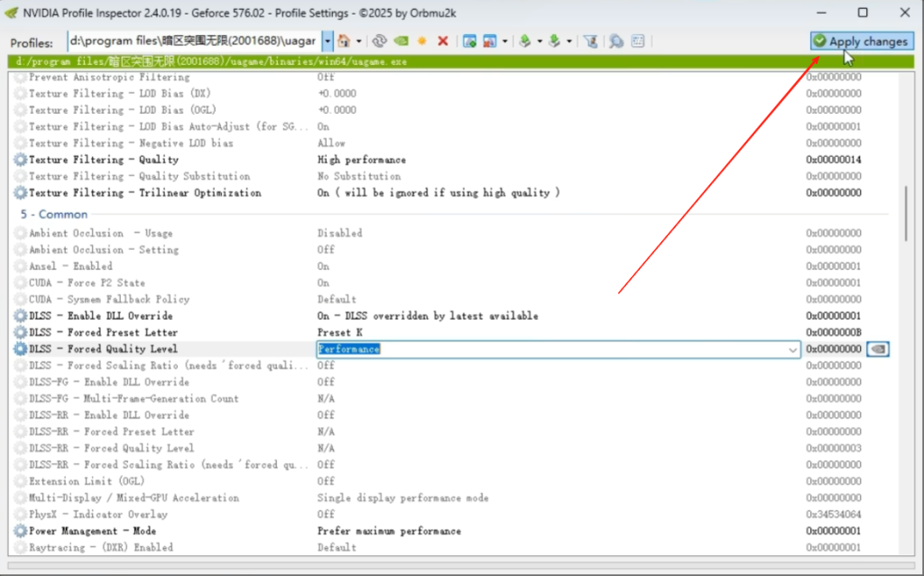
Task: Delete the profile with the red X icon
Action: click(x=443, y=42)
